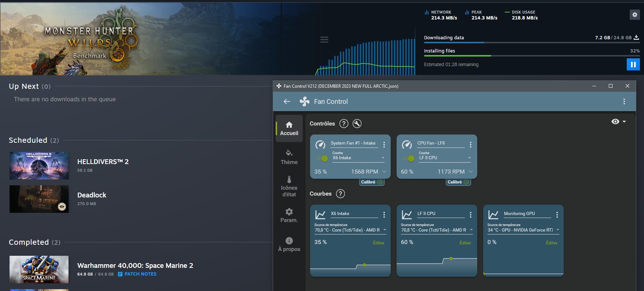The height and width of the screenshot is (291, 644).
Task: Toggle the eye visibility icon
Action: [615, 121]
